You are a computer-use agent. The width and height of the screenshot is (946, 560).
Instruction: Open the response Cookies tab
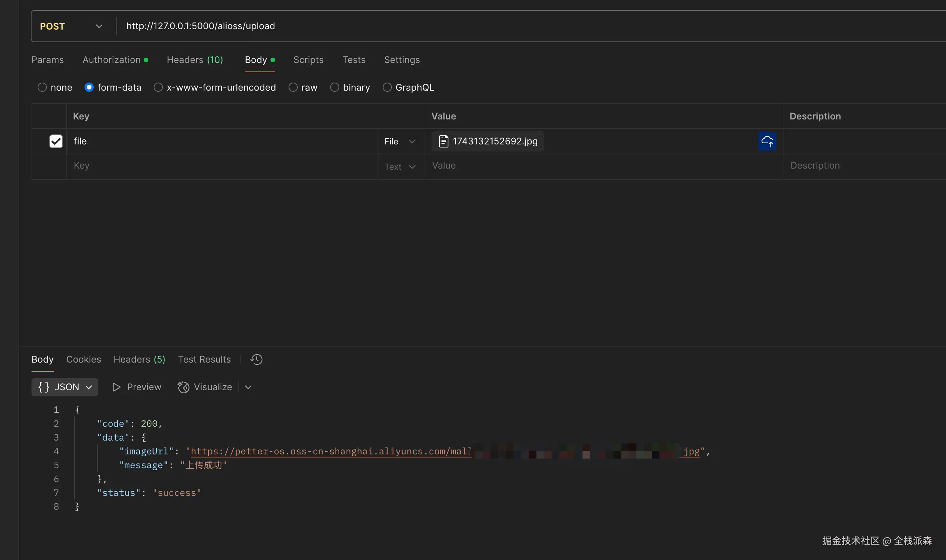[83, 360]
